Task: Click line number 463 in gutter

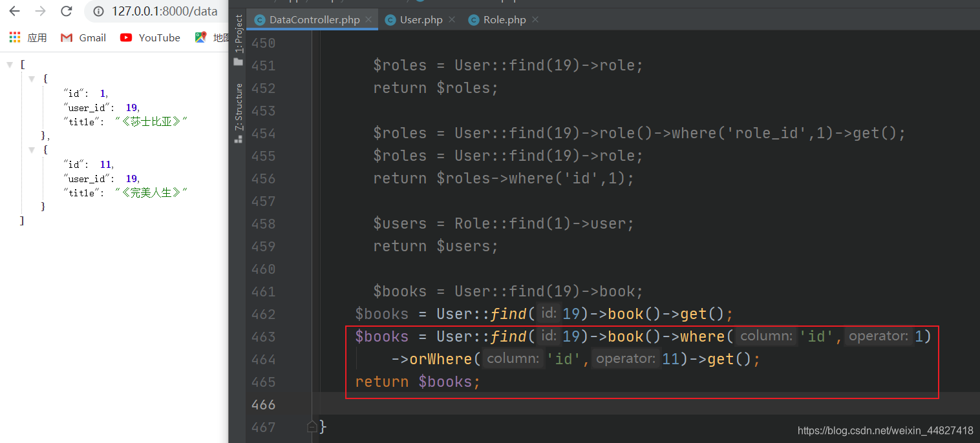Action: [262, 337]
